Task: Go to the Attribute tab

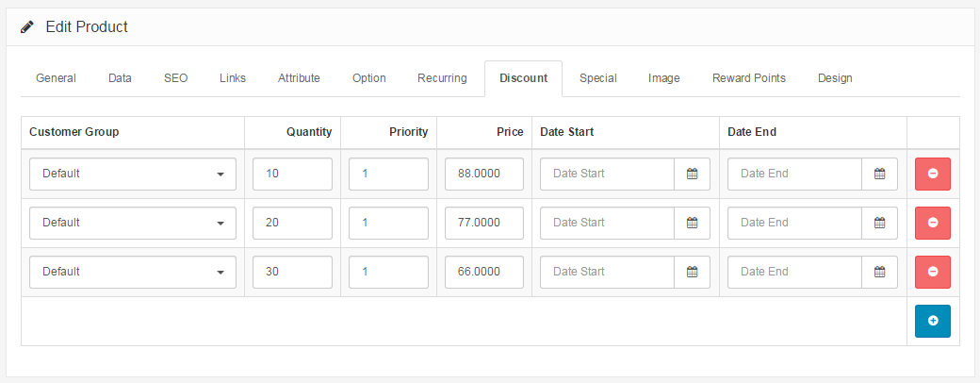Action: (299, 78)
